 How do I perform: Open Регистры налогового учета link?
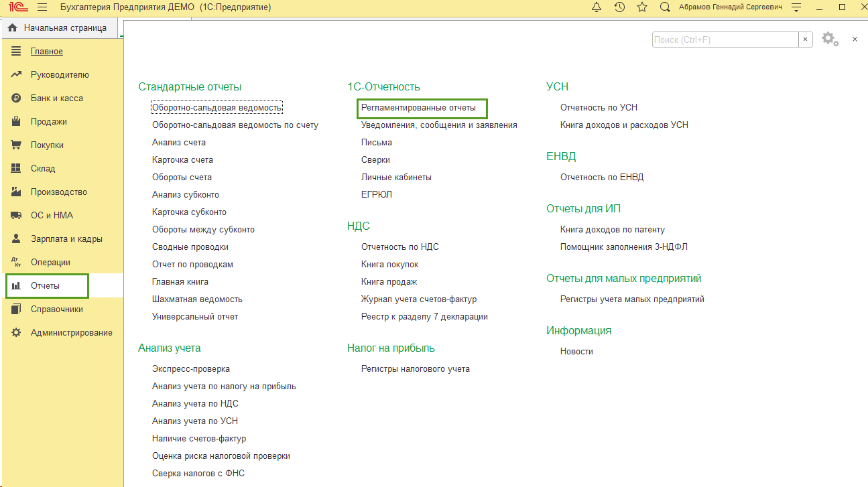click(x=416, y=368)
